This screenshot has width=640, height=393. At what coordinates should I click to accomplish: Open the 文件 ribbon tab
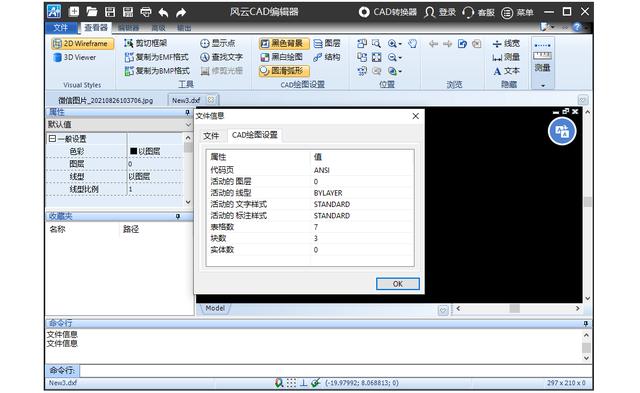pyautogui.click(x=61, y=27)
